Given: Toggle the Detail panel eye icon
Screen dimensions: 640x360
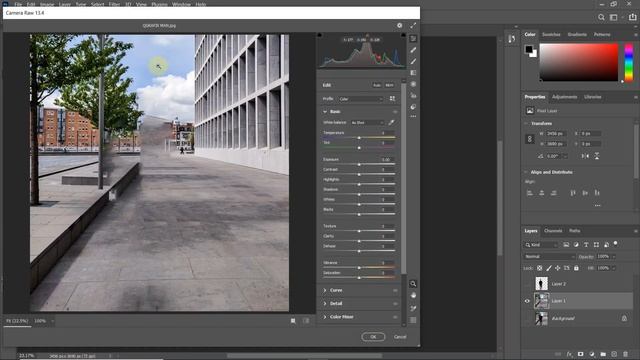Looking at the screenshot, I should coord(395,304).
